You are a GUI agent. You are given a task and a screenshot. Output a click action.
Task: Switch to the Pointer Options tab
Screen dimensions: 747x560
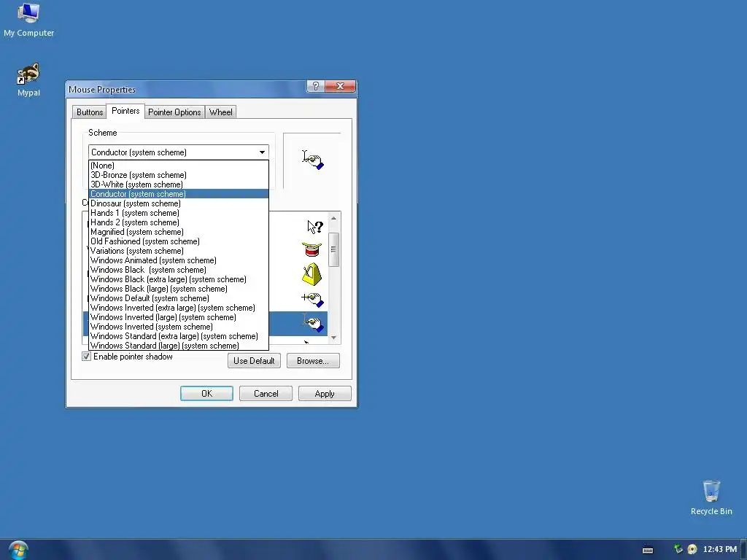pyautogui.click(x=174, y=112)
